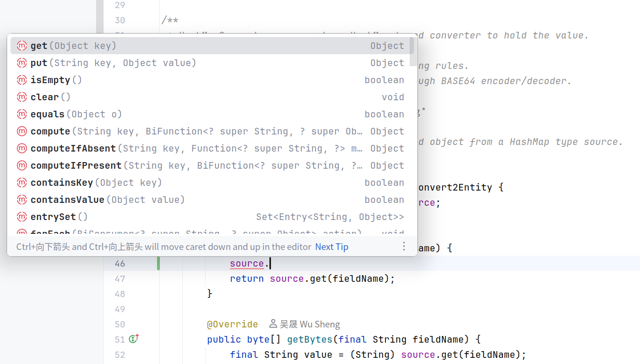Click the 'return source.get(fieldName);' statement
This screenshot has height=364, width=640.
click(x=313, y=279)
